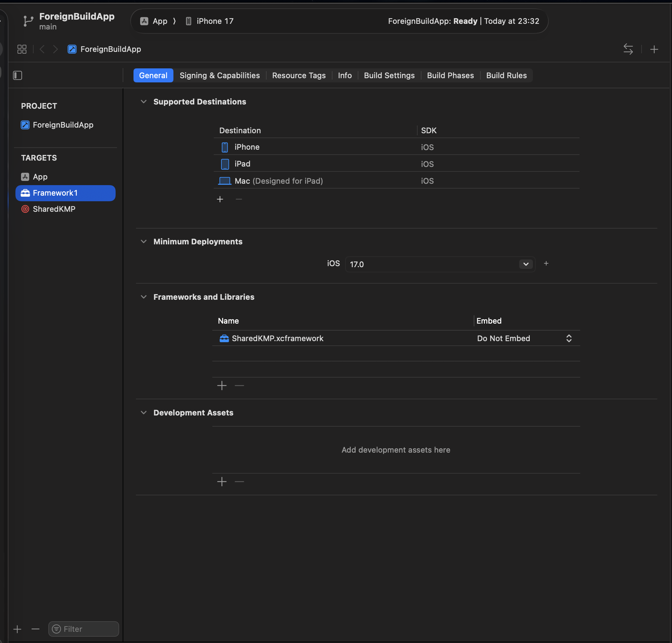Add a new editor with the plus icon

point(654,49)
